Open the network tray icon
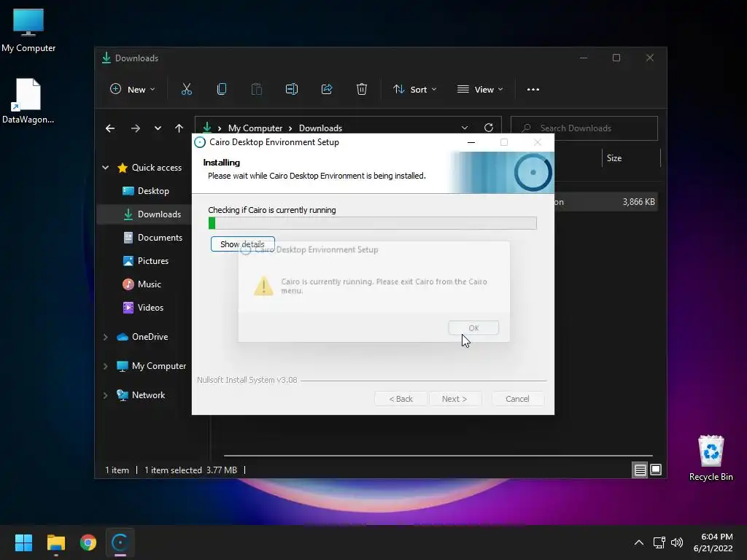This screenshot has height=560, width=747. (659, 542)
